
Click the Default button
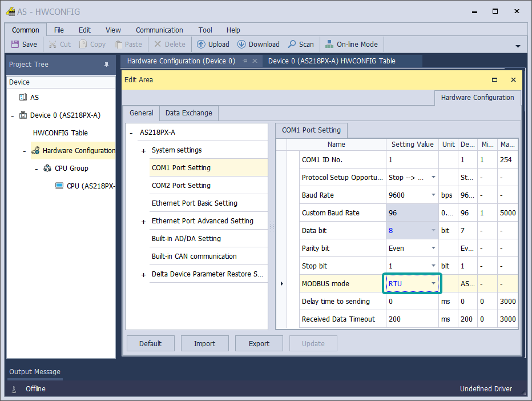point(150,343)
